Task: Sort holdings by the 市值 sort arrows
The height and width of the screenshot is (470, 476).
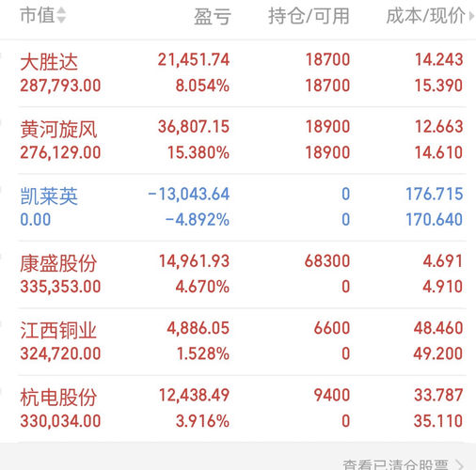Action: (61, 15)
